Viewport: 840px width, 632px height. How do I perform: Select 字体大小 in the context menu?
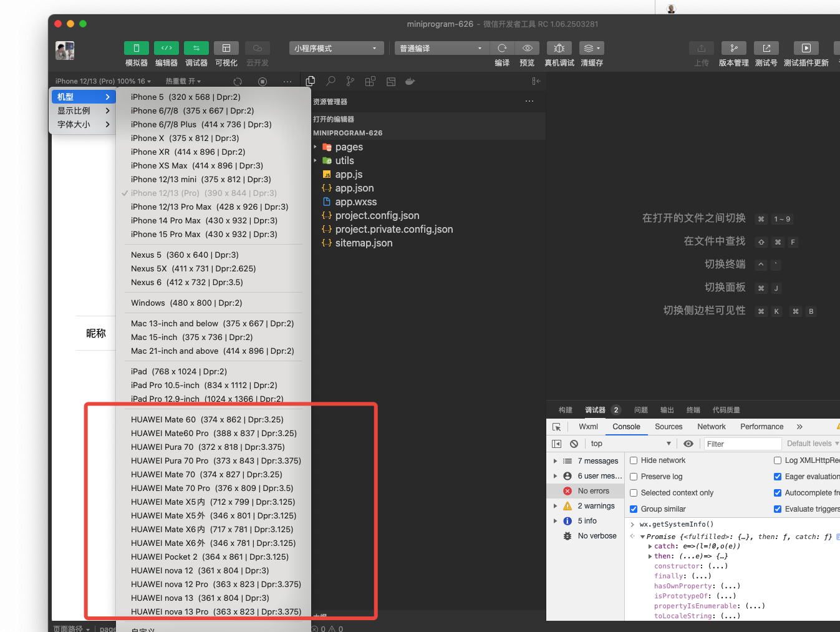83,124
